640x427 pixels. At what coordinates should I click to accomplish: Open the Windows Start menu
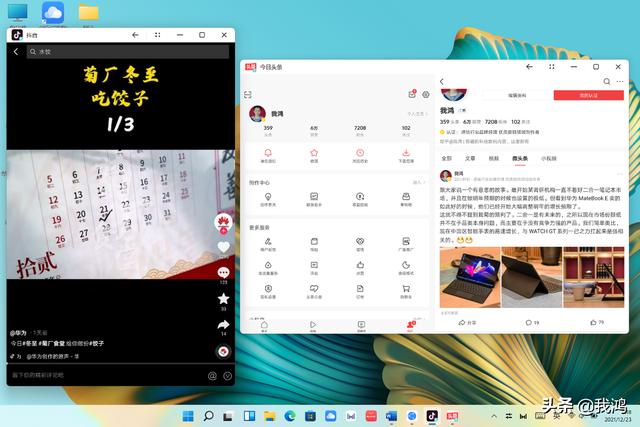point(187,415)
